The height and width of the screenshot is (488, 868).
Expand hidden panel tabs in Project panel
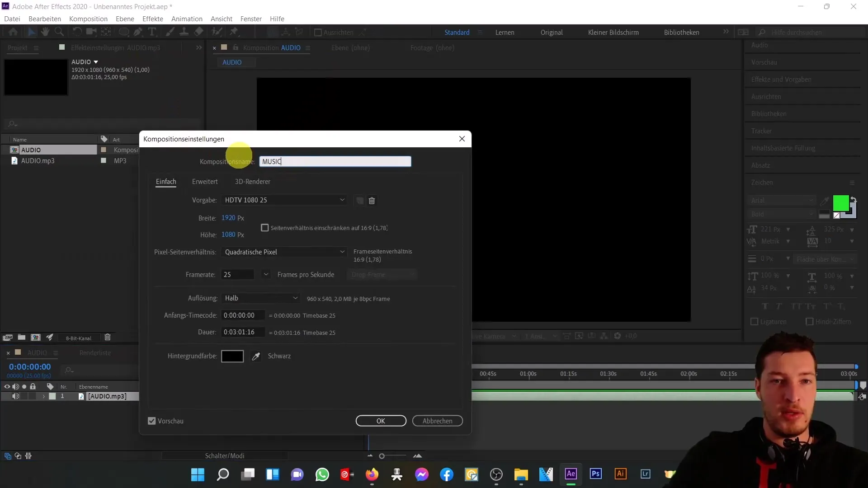pyautogui.click(x=198, y=47)
